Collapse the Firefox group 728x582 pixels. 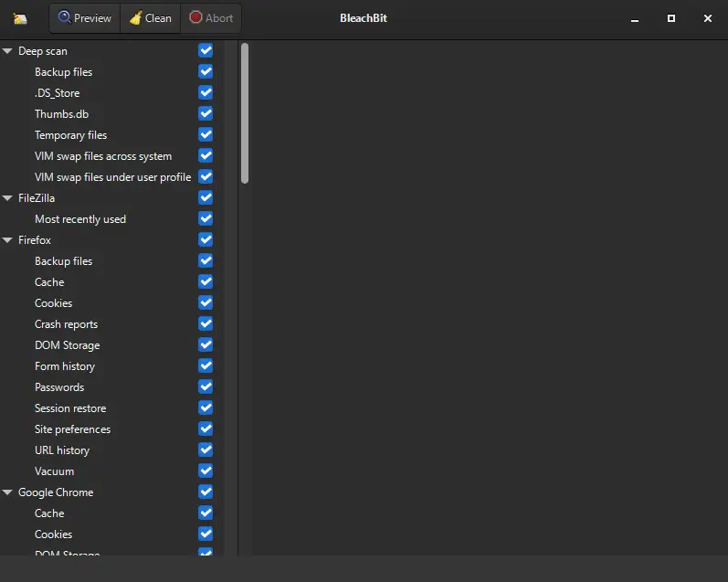7,240
